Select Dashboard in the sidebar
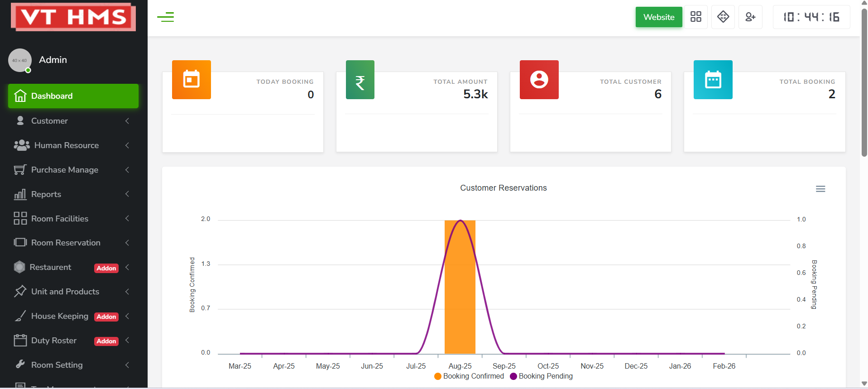 pyautogui.click(x=73, y=96)
